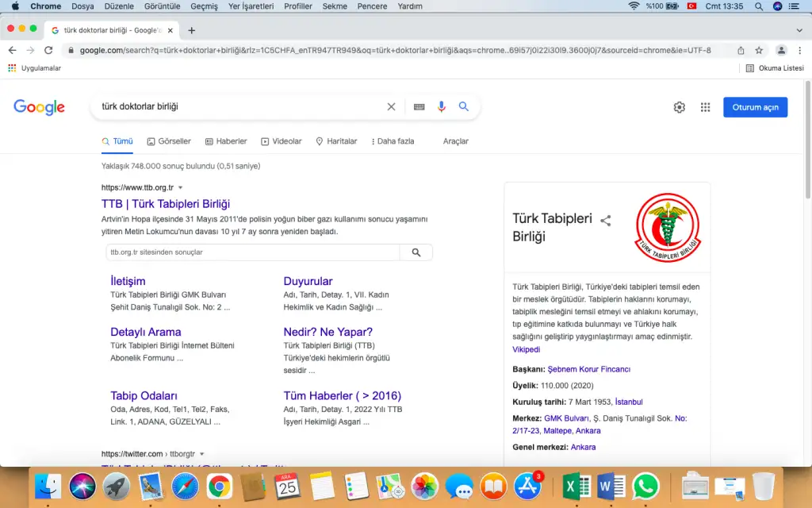Image resolution: width=812 pixels, height=508 pixels.
Task: Open the Şebnem Korur Fincancı link
Action: [588, 369]
